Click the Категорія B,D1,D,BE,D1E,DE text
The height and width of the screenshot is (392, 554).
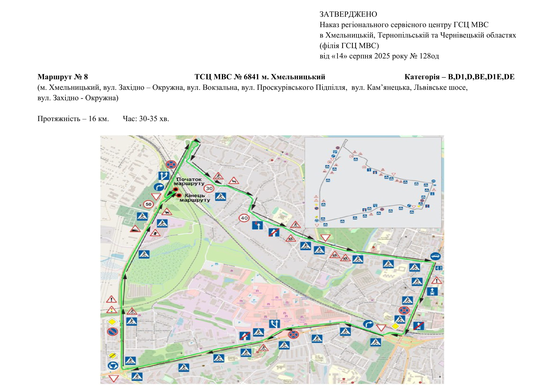pos(459,77)
